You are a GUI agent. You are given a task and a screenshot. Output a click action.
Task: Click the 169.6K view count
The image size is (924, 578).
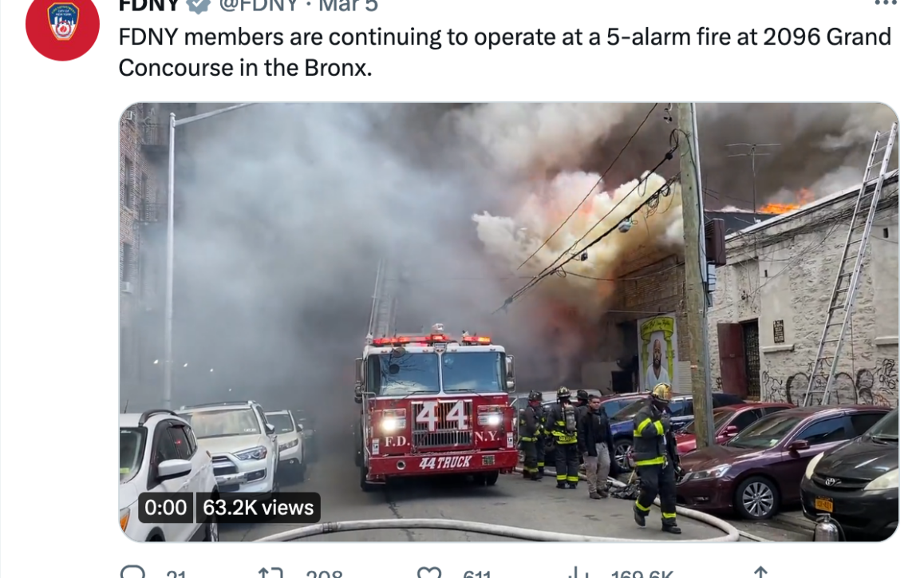click(x=642, y=574)
